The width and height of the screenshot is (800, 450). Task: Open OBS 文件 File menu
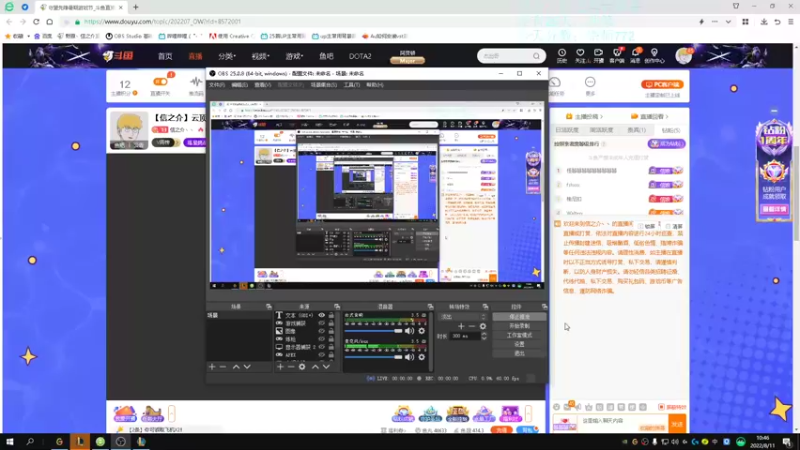point(217,85)
